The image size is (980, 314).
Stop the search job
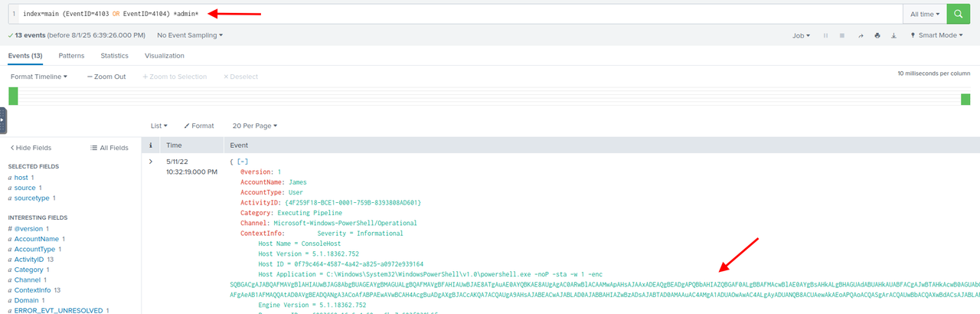[x=842, y=35]
